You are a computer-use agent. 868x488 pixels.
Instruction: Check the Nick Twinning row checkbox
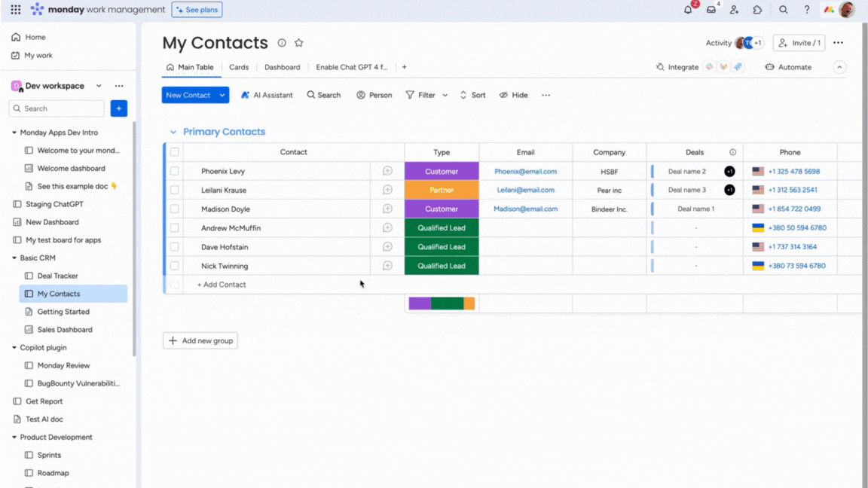pyautogui.click(x=174, y=266)
